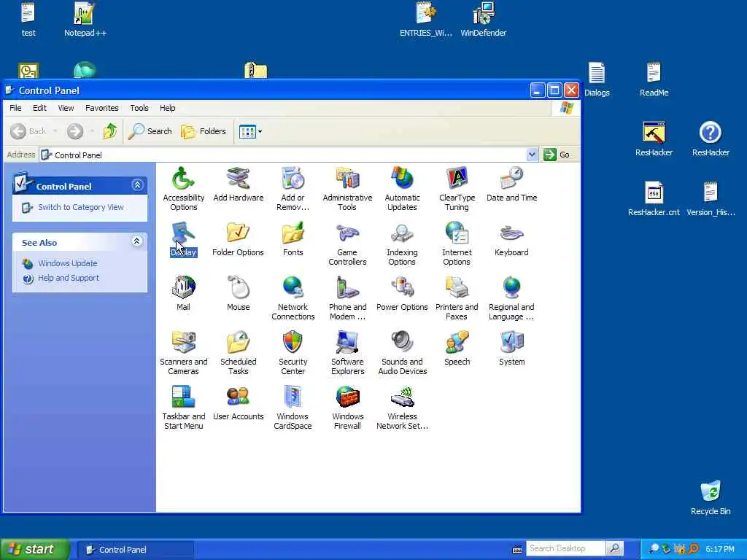Select Sounds and Audio Devices icon

click(x=402, y=343)
